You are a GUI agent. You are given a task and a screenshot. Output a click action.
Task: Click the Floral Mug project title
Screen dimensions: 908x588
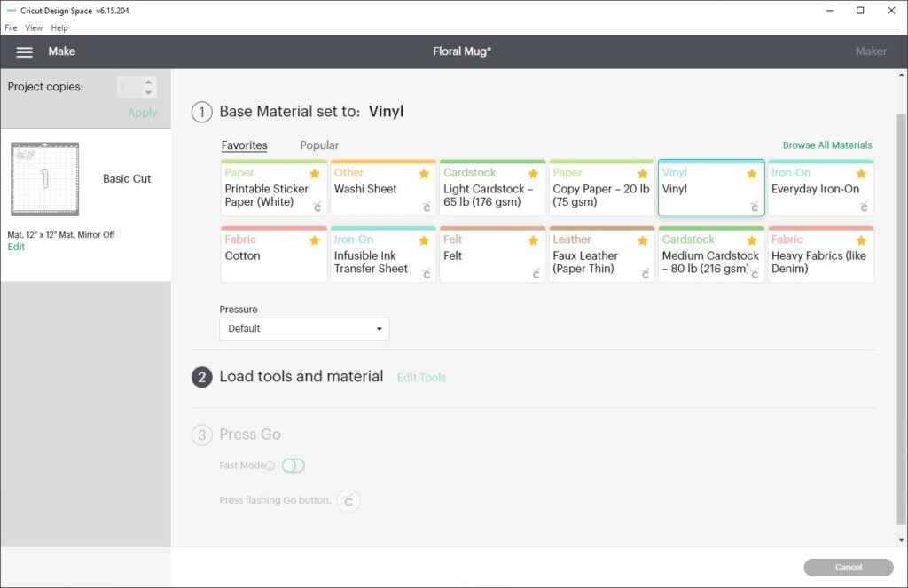pyautogui.click(x=462, y=51)
